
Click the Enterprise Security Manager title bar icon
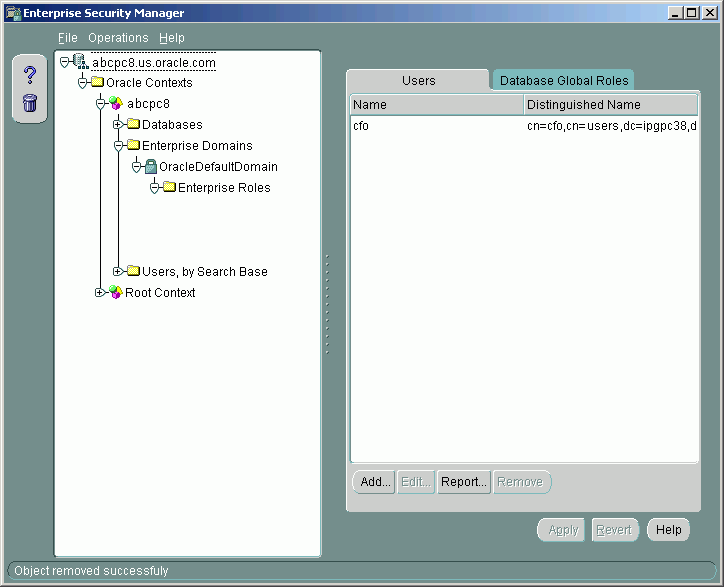pos(13,13)
